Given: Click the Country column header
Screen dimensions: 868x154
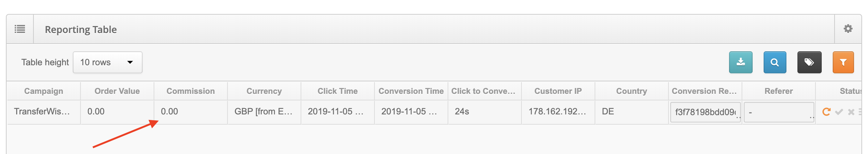Looking at the screenshot, I should pyautogui.click(x=631, y=91).
